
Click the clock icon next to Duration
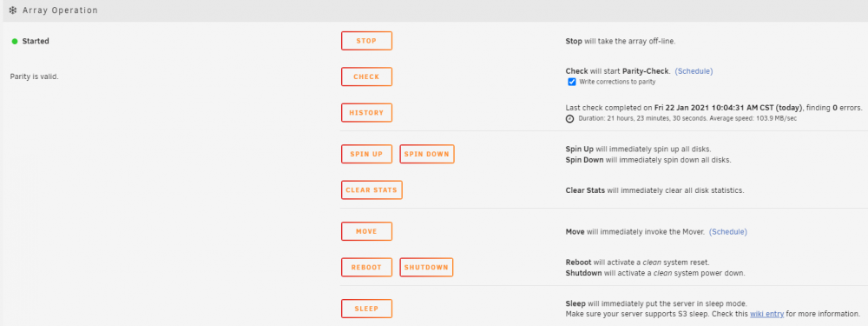569,118
